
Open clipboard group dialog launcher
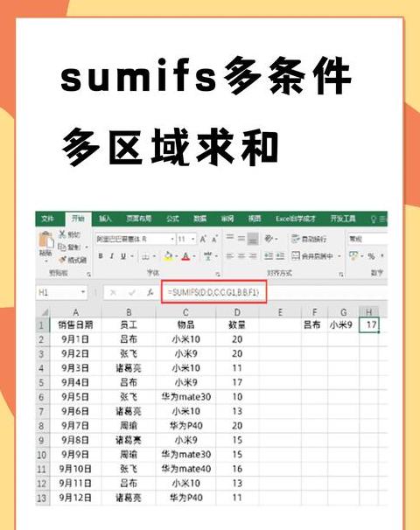tap(88, 275)
